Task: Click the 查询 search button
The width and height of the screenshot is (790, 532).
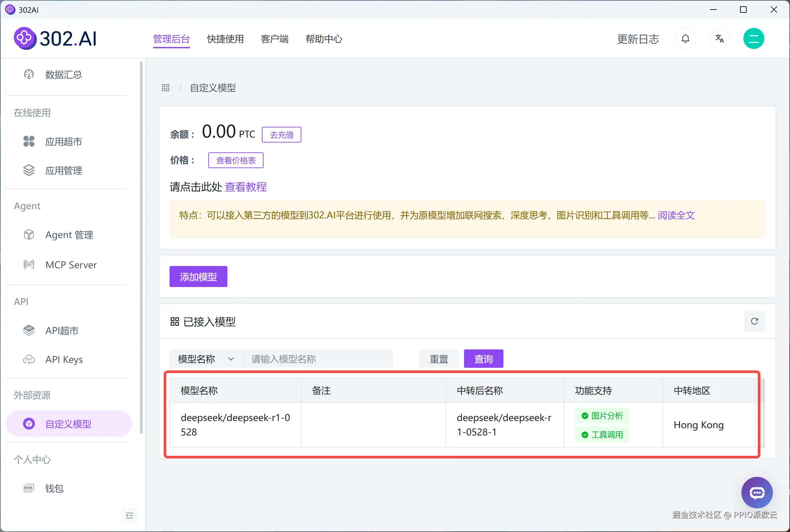Action: (x=483, y=359)
